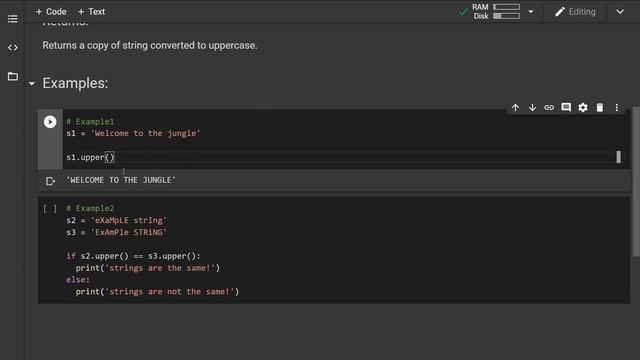This screenshot has width=640, height=360.
Task: Click the output options icon beside 'WELCOME TO THE JUNGLE'
Action: click(50, 181)
